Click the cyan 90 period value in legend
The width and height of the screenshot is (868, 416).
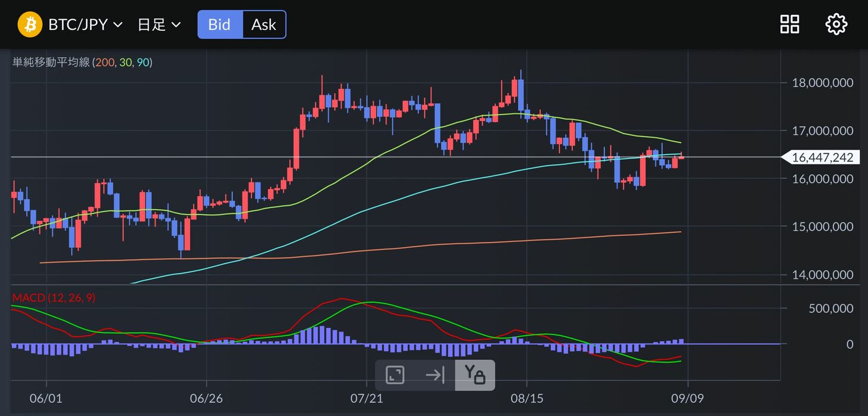(x=142, y=62)
